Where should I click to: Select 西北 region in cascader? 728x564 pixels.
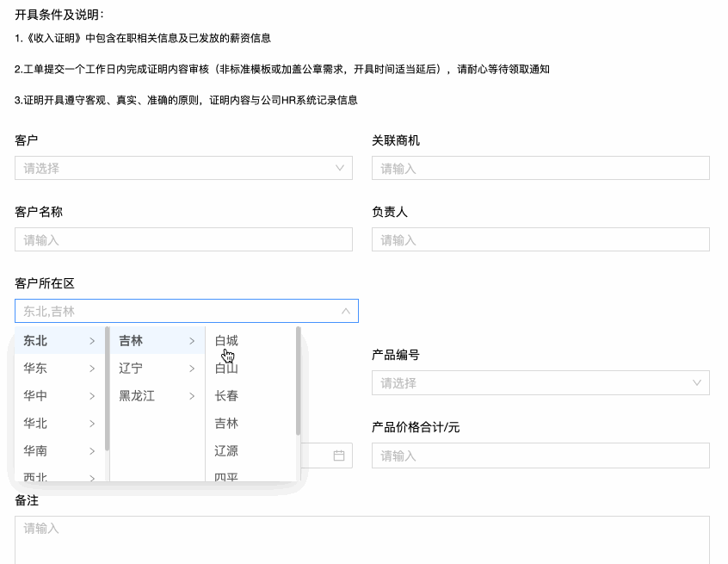(x=60, y=475)
